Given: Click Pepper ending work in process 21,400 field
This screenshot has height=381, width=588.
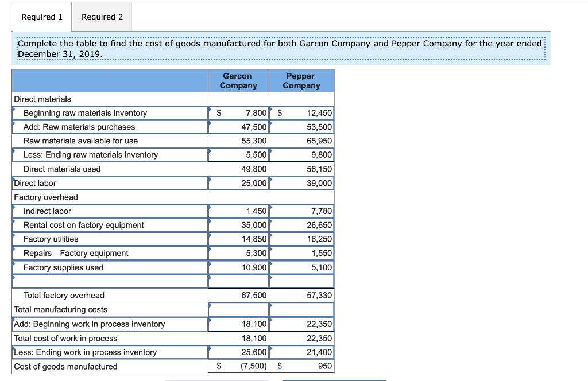Looking at the screenshot, I should [301, 352].
